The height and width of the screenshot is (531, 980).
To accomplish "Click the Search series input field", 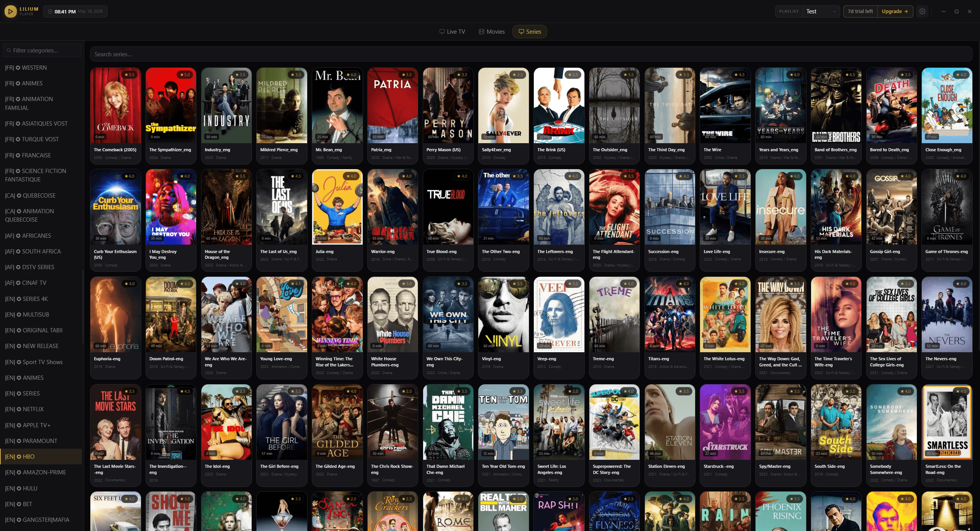I will tap(531, 54).
